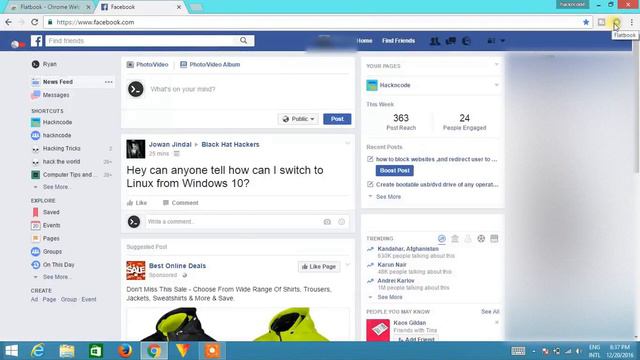Click the Boost Post button
Image resolution: width=640 pixels, height=360 pixels.
coord(394,170)
